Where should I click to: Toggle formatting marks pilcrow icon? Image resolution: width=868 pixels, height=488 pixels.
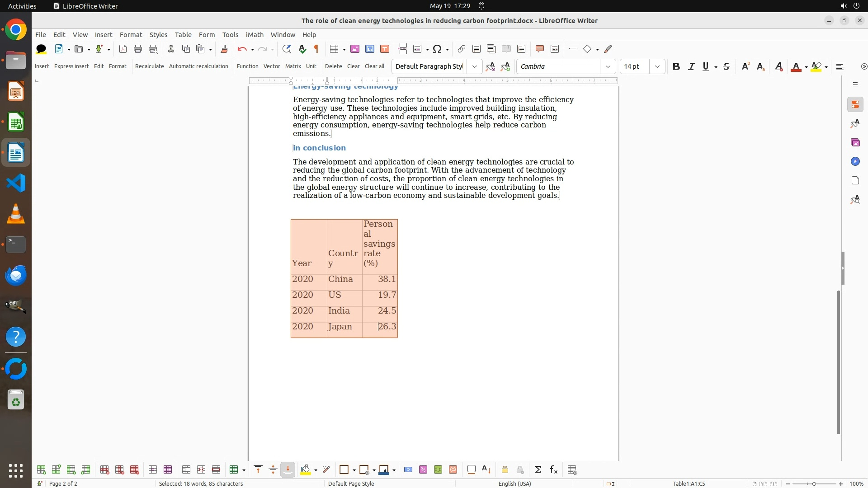point(316,49)
